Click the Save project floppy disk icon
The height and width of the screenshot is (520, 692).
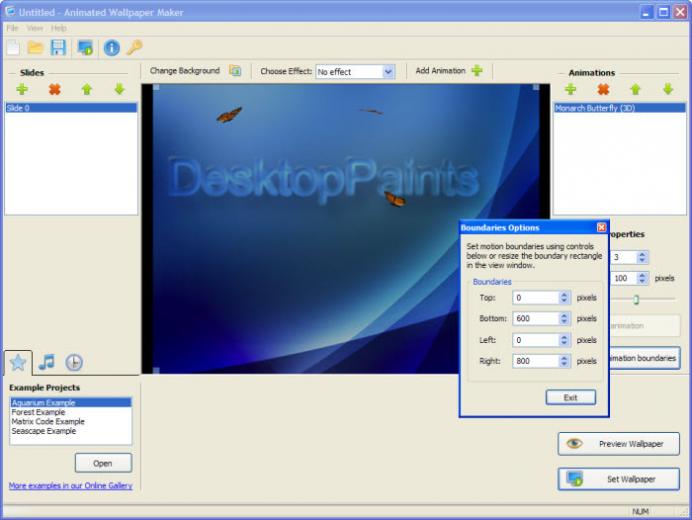point(58,47)
